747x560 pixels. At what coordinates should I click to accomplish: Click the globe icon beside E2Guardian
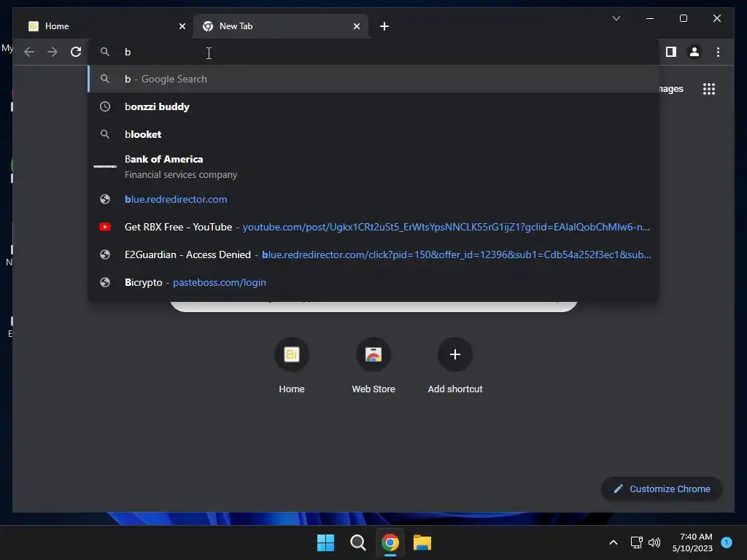pyautogui.click(x=105, y=254)
